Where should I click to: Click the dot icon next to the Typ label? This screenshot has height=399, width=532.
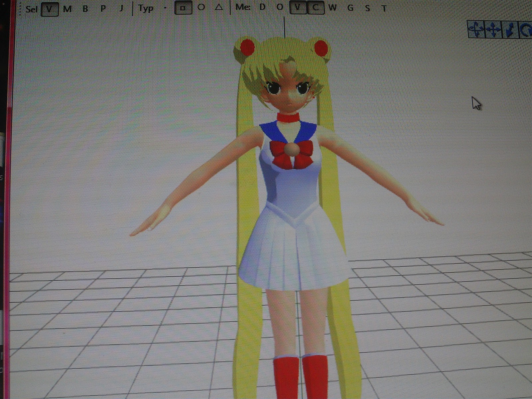click(x=165, y=9)
